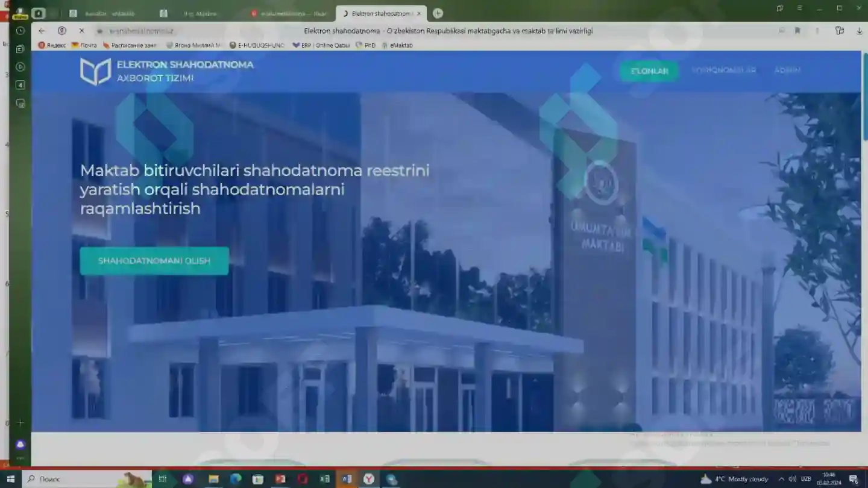This screenshot has height=488, width=868.
Task: Click SHAHODATNOMANI OLISH button
Action: coord(154,261)
